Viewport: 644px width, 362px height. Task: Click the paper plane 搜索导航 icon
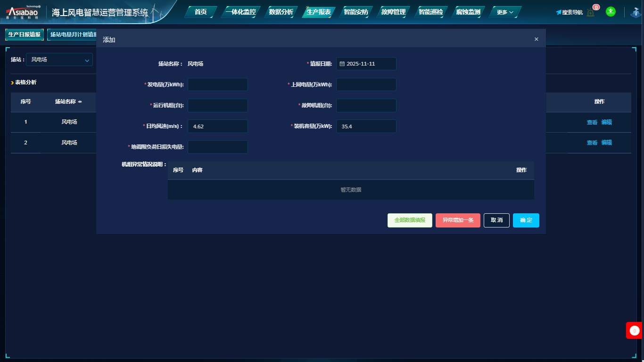point(559,12)
